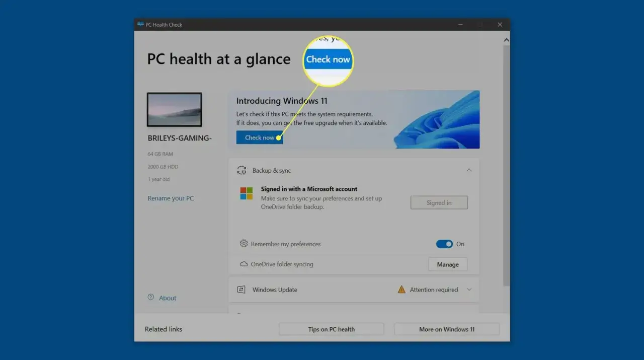Click the Signed in button

439,202
